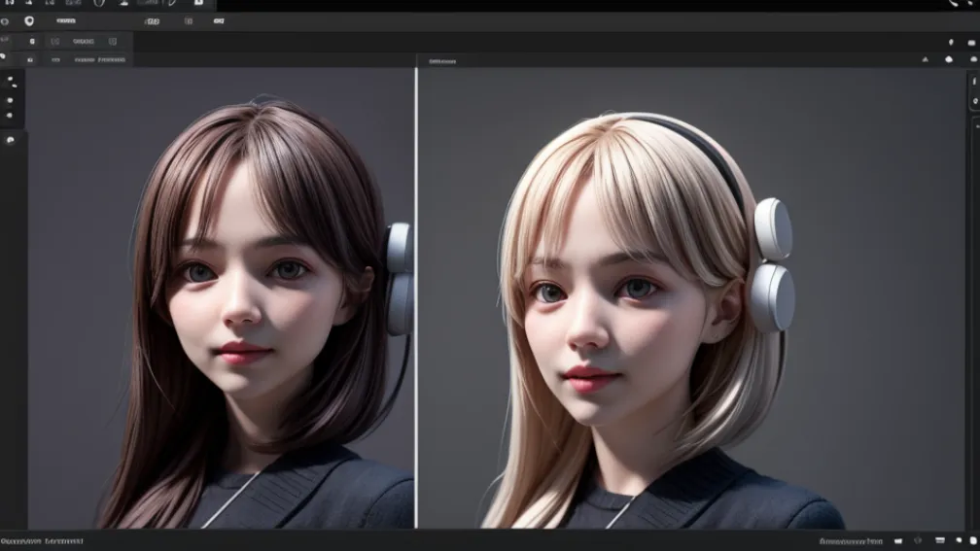
Task: Toggle the circle icon at the far left of the second row
Action: click(x=5, y=20)
